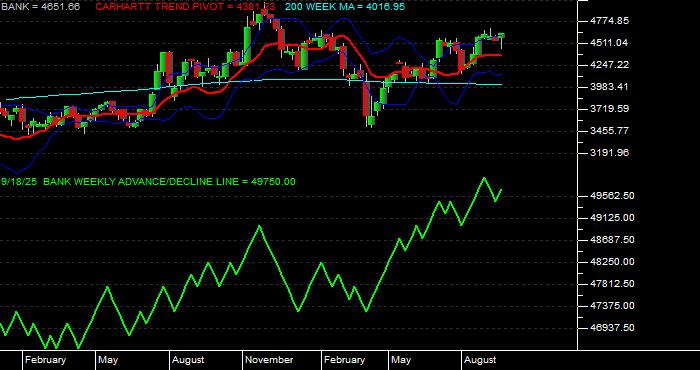Click the 3455.77 price axis value
This screenshot has height=370, width=700.
click(608, 131)
